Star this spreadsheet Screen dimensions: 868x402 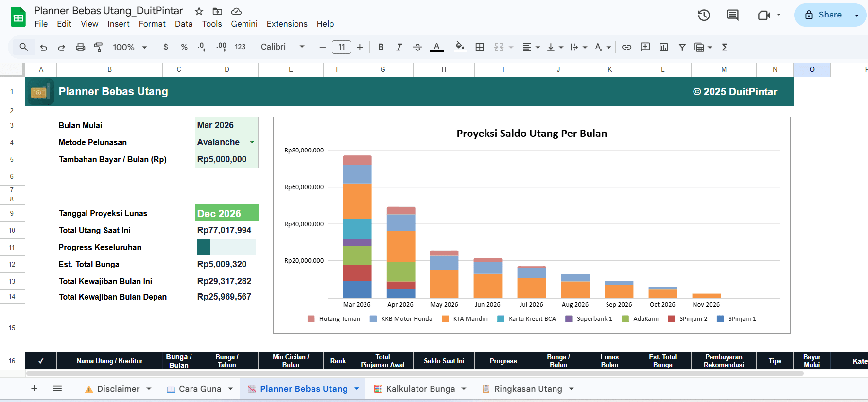[x=199, y=11]
